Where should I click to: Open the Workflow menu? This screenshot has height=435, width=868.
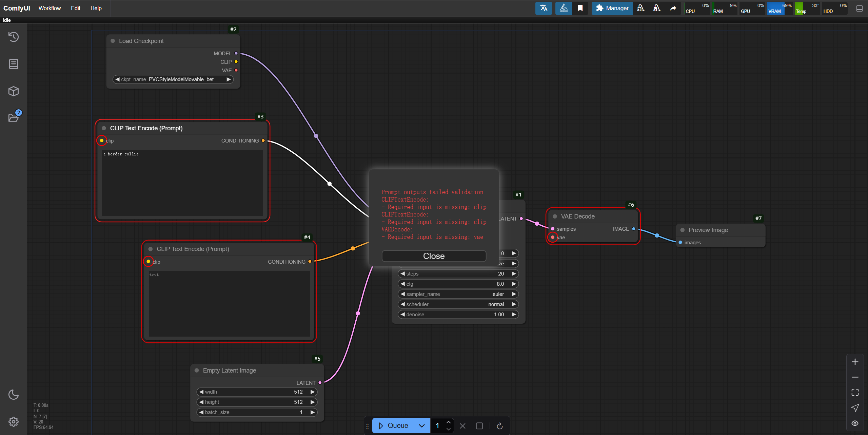[50, 8]
